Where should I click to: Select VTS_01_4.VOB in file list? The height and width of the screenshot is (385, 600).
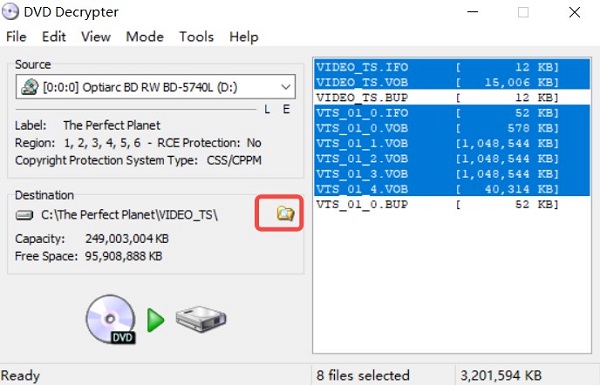tap(452, 189)
